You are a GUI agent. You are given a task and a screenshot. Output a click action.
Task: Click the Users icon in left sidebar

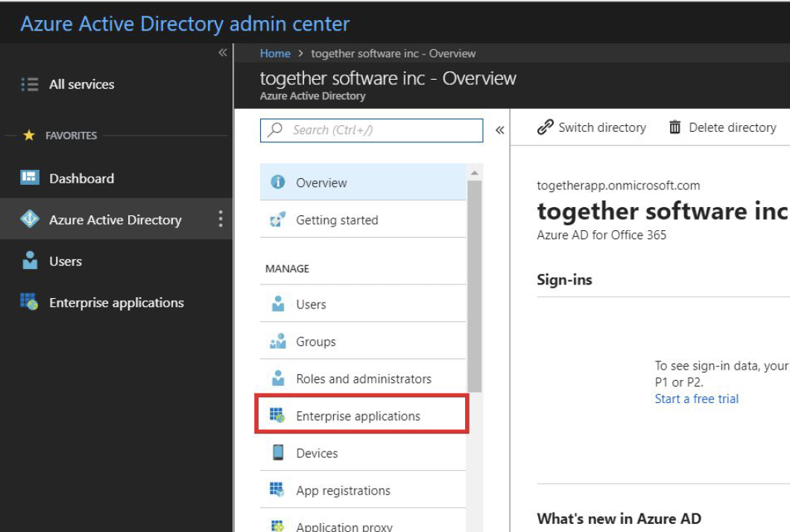click(x=30, y=261)
